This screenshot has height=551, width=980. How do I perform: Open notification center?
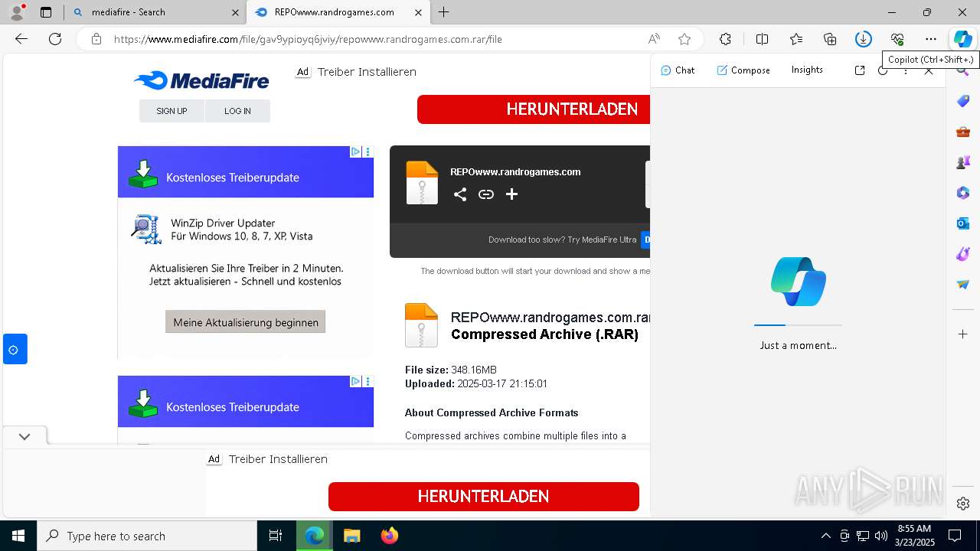pyautogui.click(x=955, y=536)
